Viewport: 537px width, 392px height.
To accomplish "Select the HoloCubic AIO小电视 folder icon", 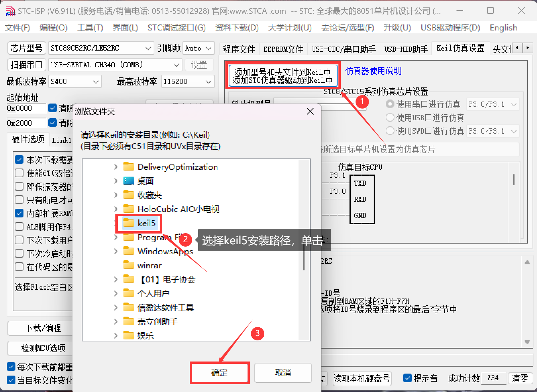I will click(x=129, y=209).
